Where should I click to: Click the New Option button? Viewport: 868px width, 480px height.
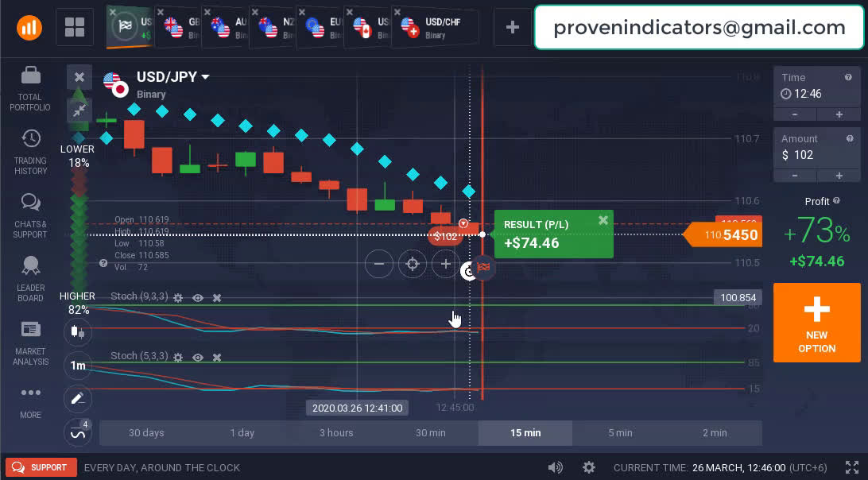pyautogui.click(x=816, y=323)
